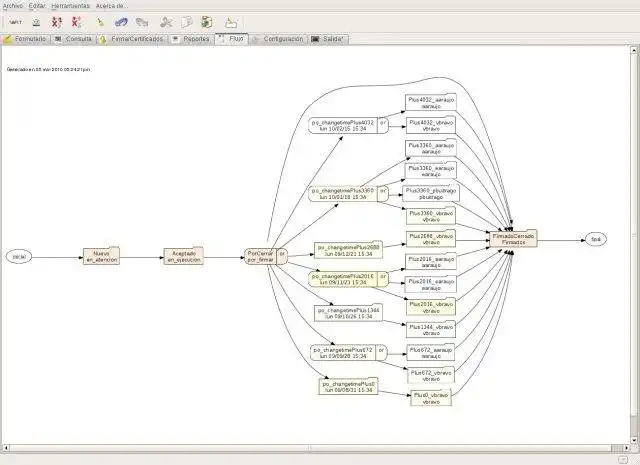Click the horizontal scrollbar thumb

310,448
